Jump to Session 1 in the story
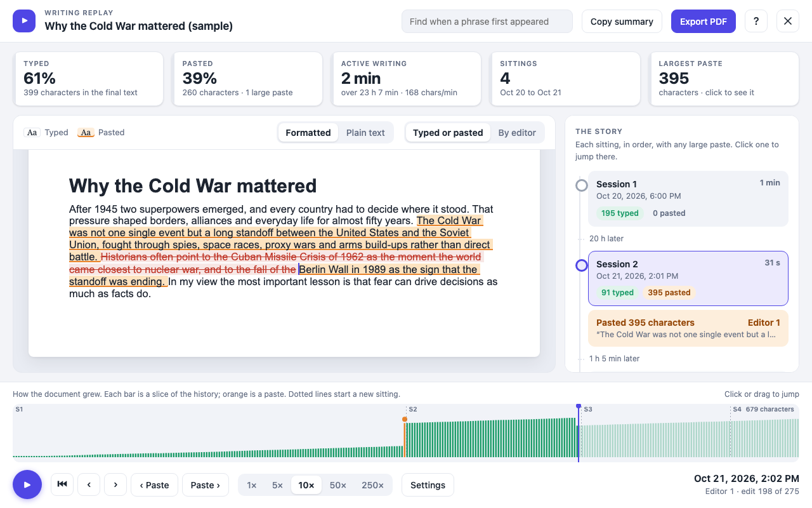 [688, 199]
